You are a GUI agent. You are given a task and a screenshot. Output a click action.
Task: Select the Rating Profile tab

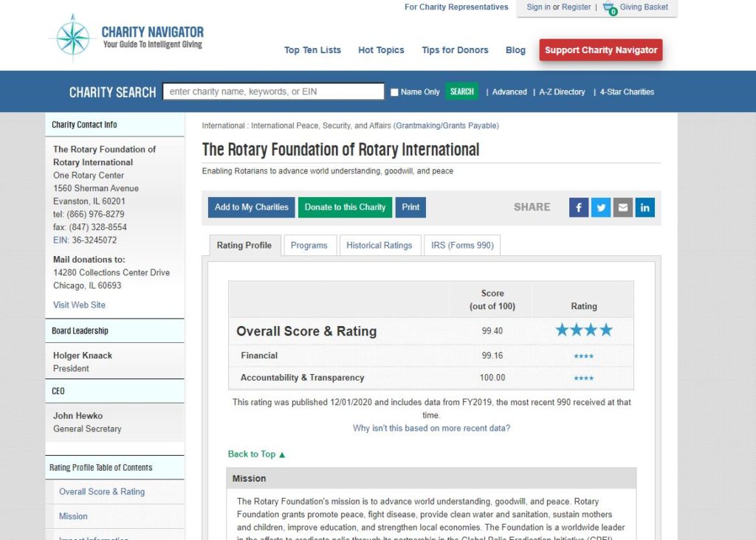[244, 245]
